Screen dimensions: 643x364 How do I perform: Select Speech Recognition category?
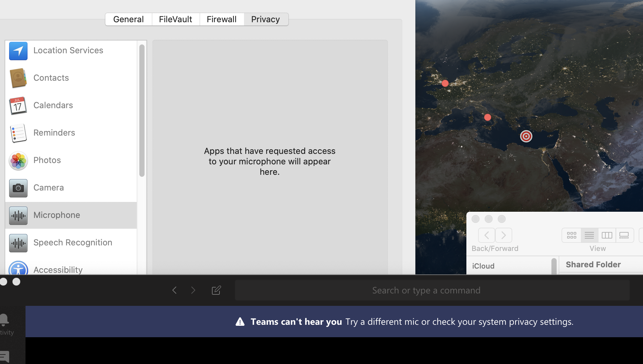tap(73, 242)
